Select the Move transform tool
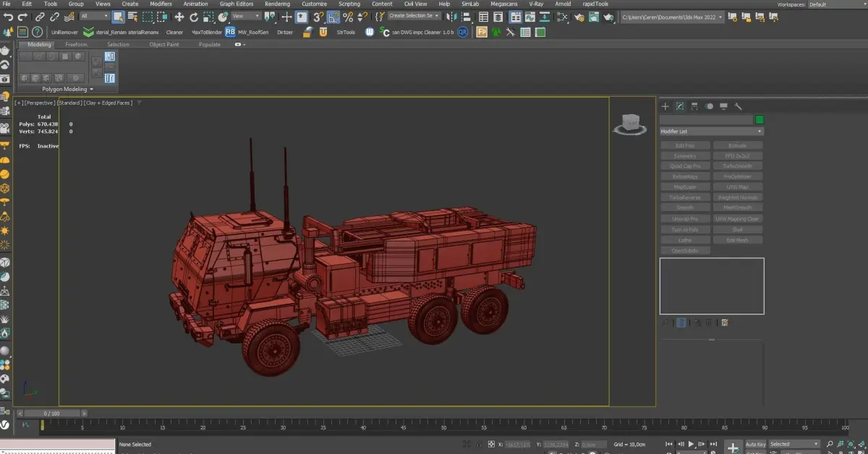Image resolution: width=868 pixels, height=454 pixels. pyautogui.click(x=179, y=17)
